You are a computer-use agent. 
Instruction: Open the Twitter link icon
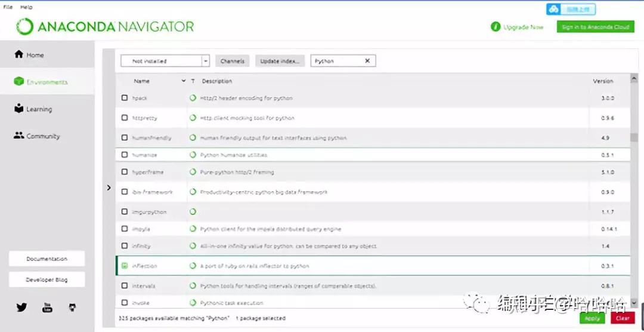coord(21,308)
